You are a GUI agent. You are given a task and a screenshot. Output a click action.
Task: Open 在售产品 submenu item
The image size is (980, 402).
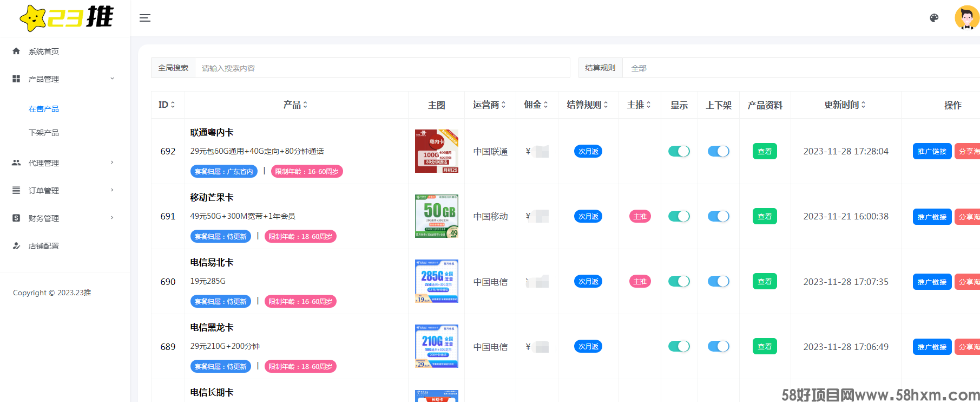(44, 109)
